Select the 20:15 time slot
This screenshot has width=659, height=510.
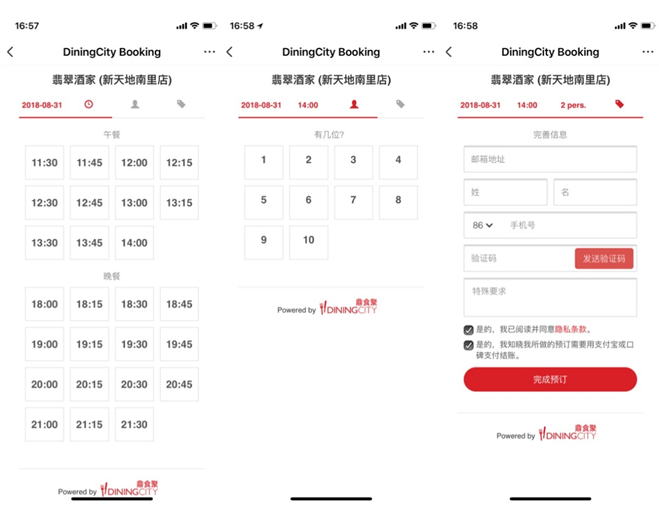(90, 384)
